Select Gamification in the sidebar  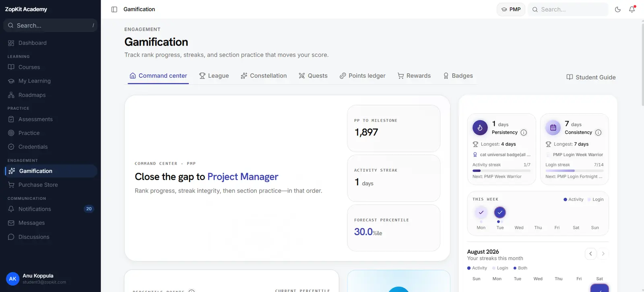[50, 171]
